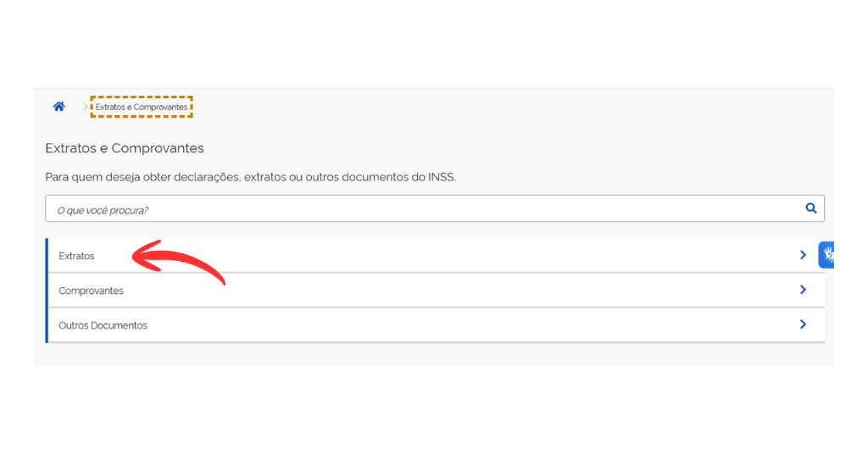Click the blue vertical bar beside Outros Documentos

(47, 325)
